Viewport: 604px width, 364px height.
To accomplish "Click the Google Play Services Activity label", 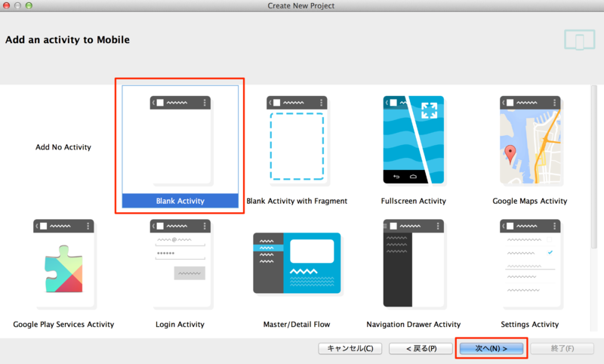I will click(x=63, y=324).
